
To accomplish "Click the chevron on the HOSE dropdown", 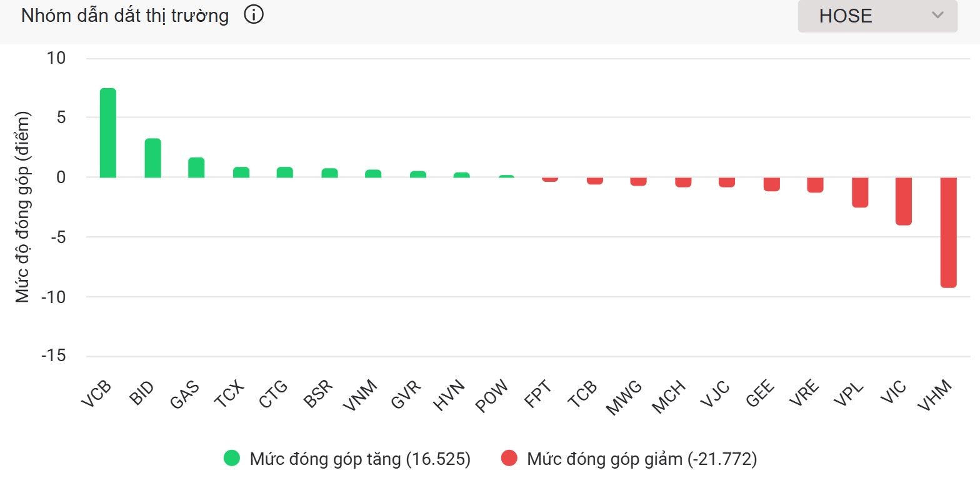I will coord(937,16).
